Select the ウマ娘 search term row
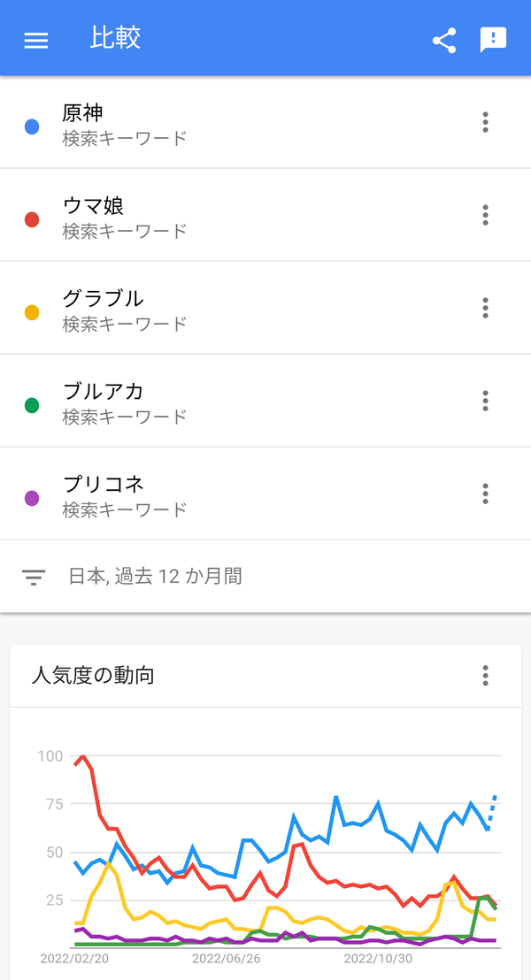This screenshot has width=531, height=980. click(x=265, y=215)
